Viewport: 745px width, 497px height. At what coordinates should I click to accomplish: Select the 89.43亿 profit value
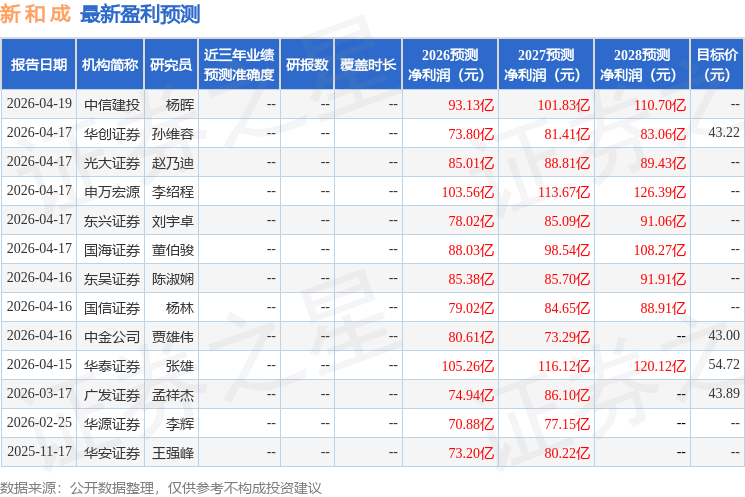pyautogui.click(x=663, y=163)
